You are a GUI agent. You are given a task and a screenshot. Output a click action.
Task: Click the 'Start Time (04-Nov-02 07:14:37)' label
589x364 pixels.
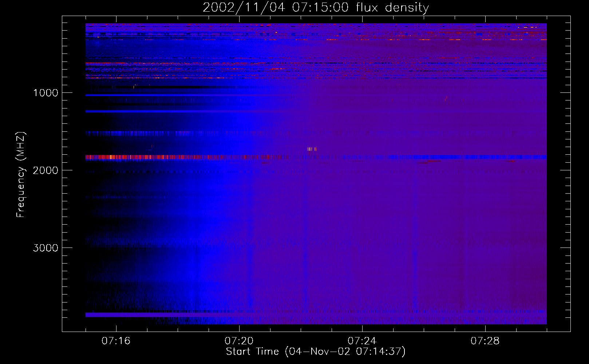[x=316, y=352]
